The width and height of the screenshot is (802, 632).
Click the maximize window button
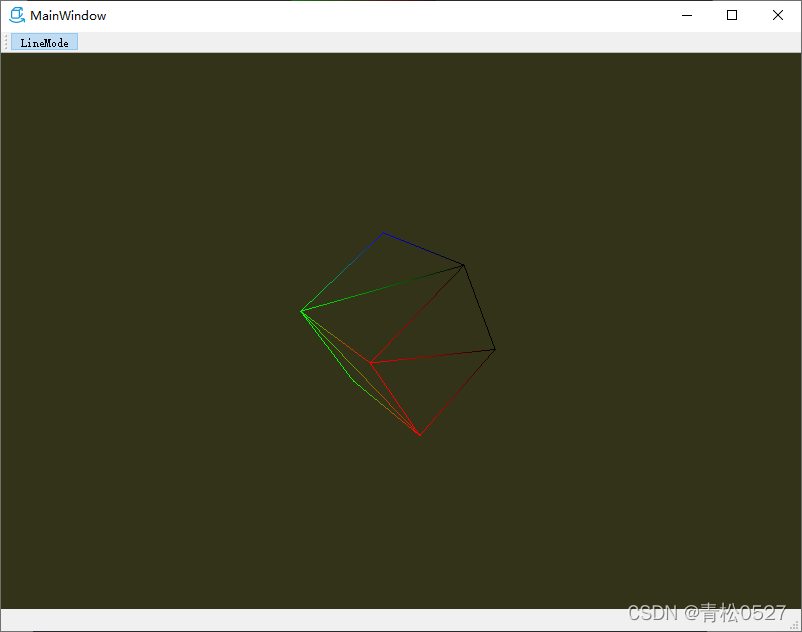tap(731, 15)
